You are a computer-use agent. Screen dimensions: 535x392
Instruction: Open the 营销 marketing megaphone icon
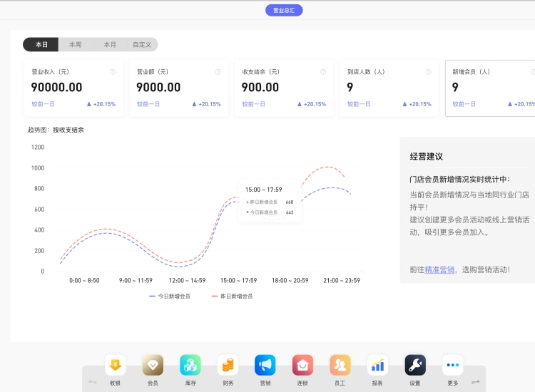265,366
